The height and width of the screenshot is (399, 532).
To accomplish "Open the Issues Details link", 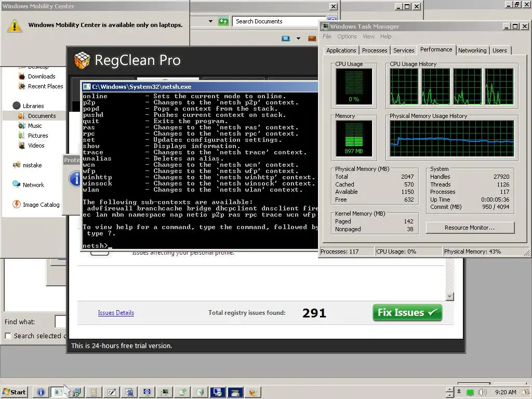I will (x=116, y=313).
